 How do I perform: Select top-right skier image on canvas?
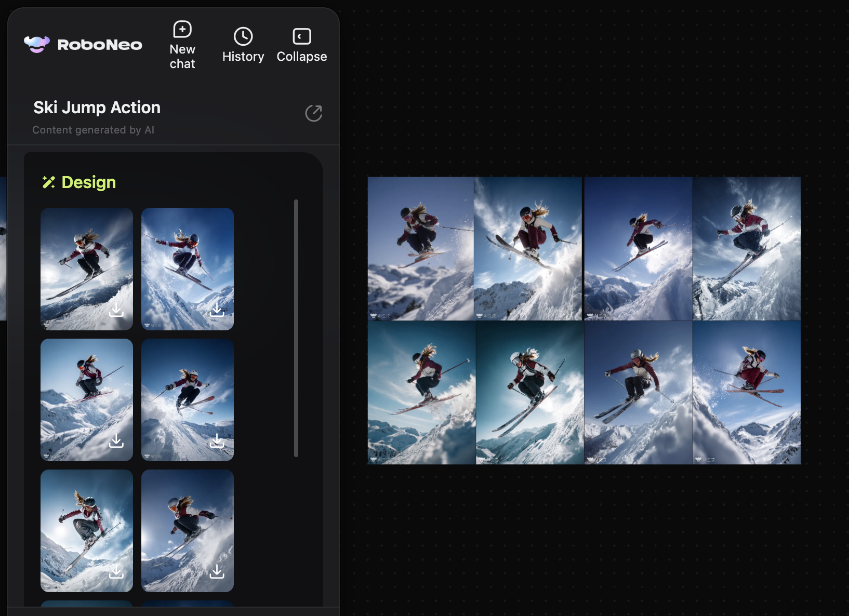point(746,248)
